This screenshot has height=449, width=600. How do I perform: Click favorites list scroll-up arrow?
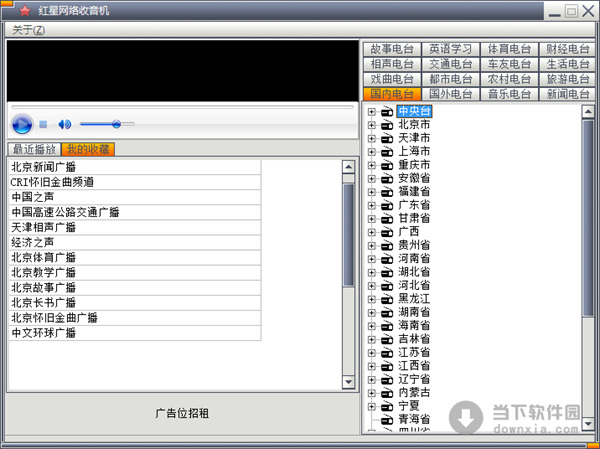[x=348, y=167]
